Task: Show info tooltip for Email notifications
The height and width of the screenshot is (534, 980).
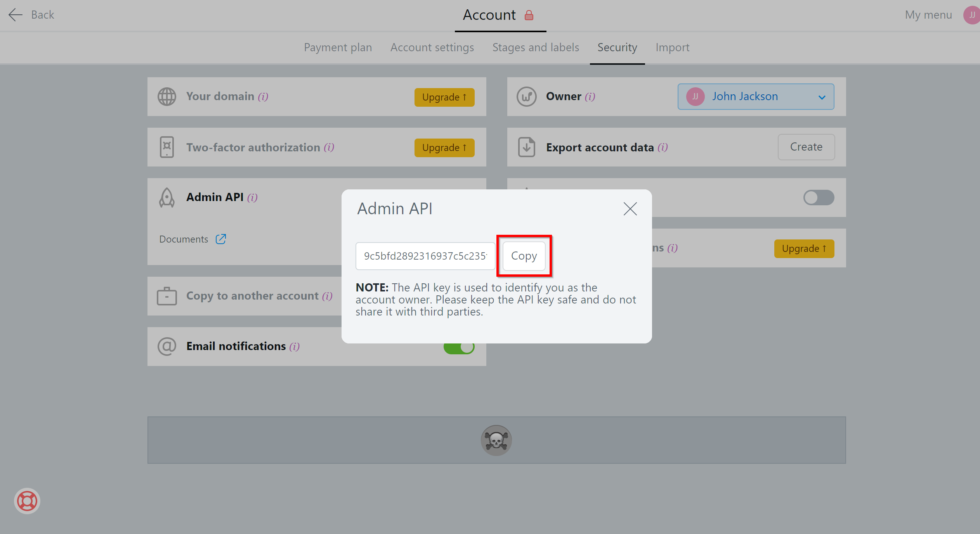Action: click(x=295, y=347)
